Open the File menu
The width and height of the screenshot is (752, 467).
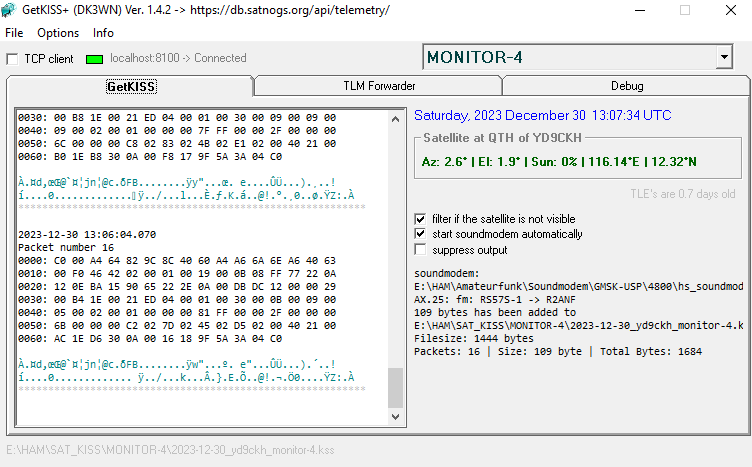click(x=14, y=33)
